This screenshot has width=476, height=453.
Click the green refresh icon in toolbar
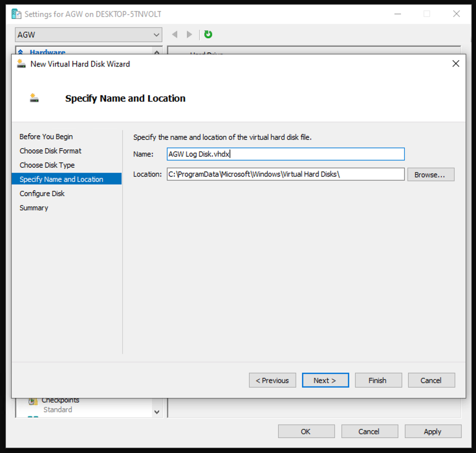click(208, 34)
